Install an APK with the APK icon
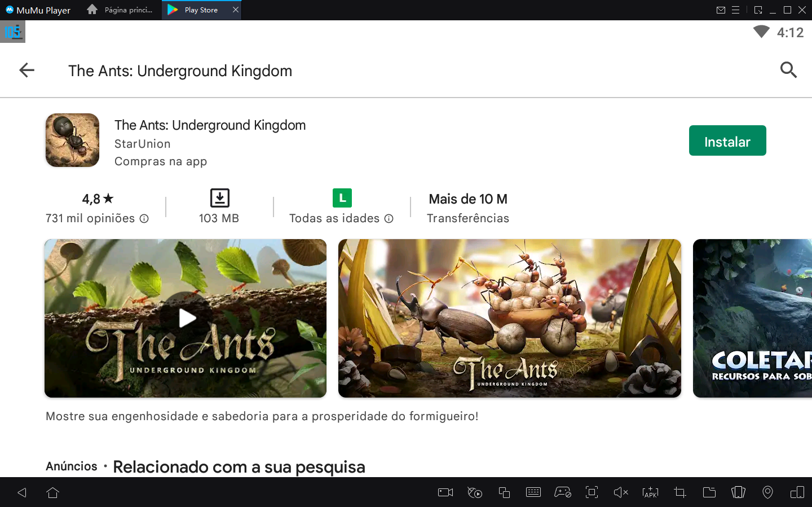The image size is (812, 507). pos(650,492)
